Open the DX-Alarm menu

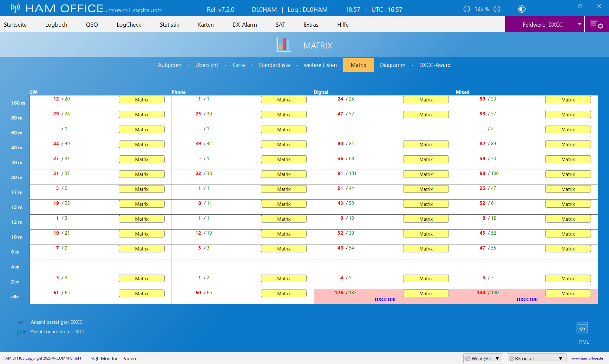point(245,25)
